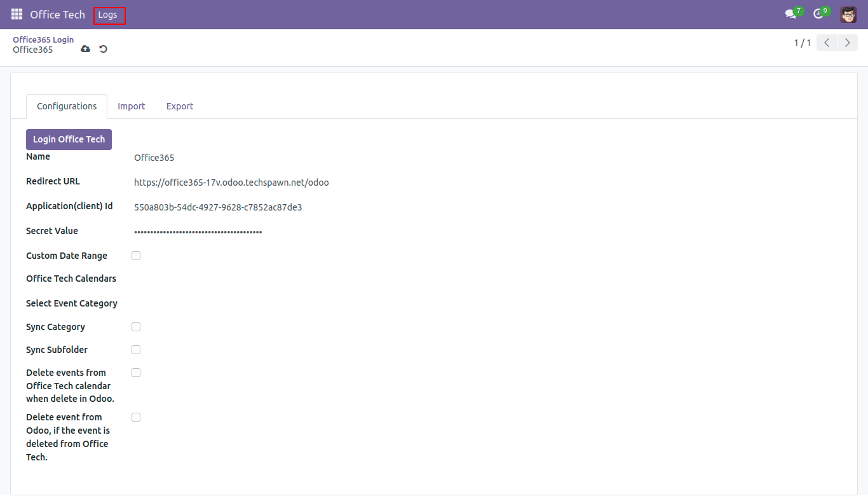This screenshot has width=868, height=496.
Task: Click the discard changes undo icon
Action: click(103, 49)
